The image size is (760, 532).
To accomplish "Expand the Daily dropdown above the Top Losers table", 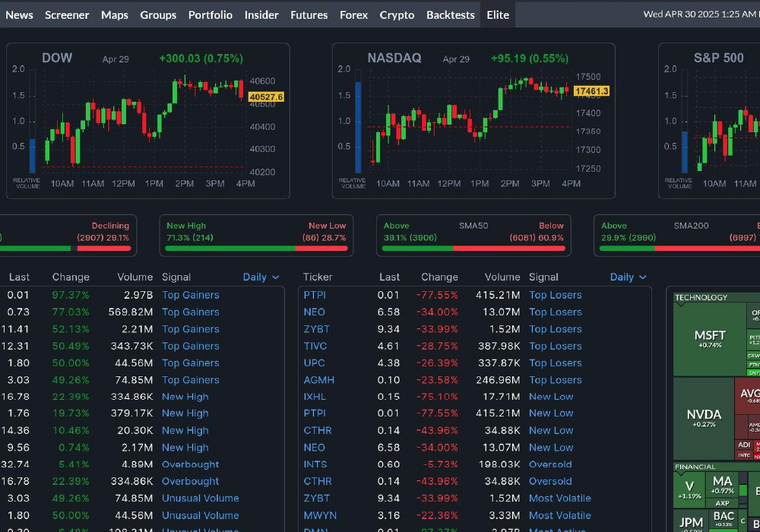I will click(628, 277).
